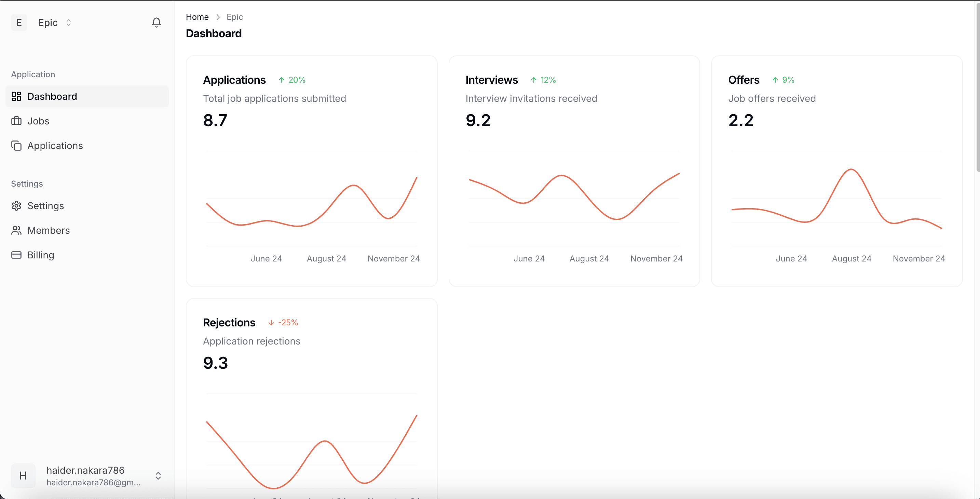Click the H user avatar
The width and height of the screenshot is (980, 499).
pos(23,475)
